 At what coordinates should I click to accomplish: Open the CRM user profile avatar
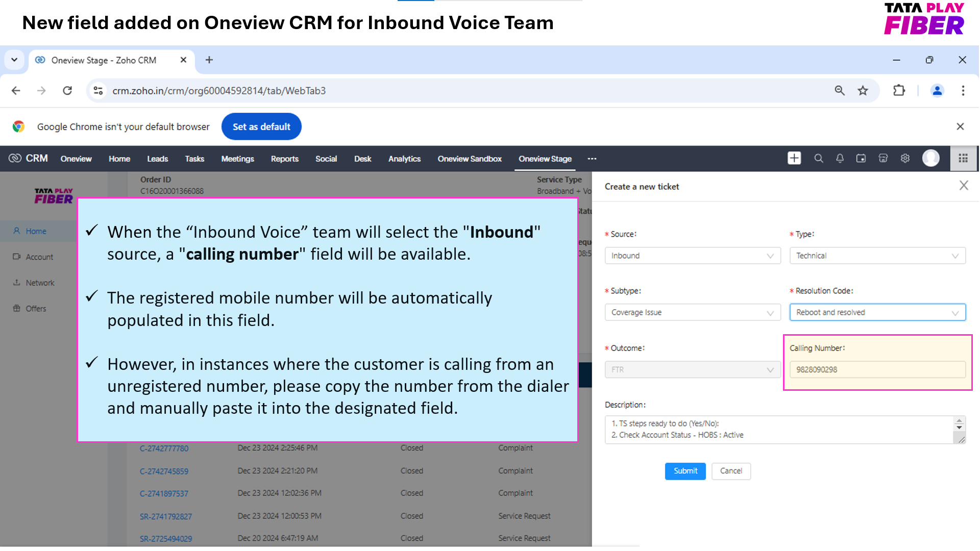click(931, 159)
